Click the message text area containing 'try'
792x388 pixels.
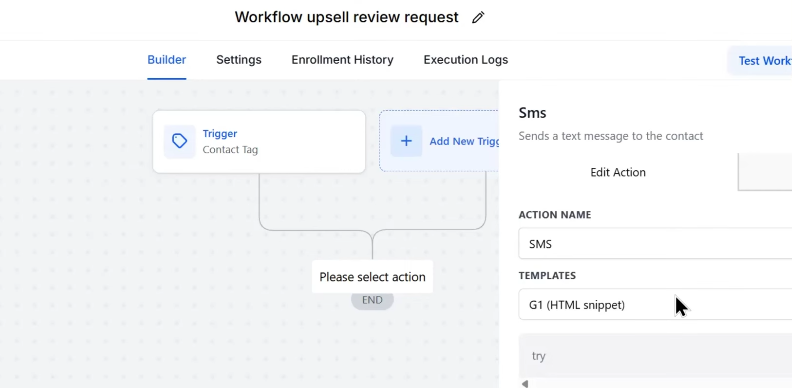pyautogui.click(x=655, y=356)
